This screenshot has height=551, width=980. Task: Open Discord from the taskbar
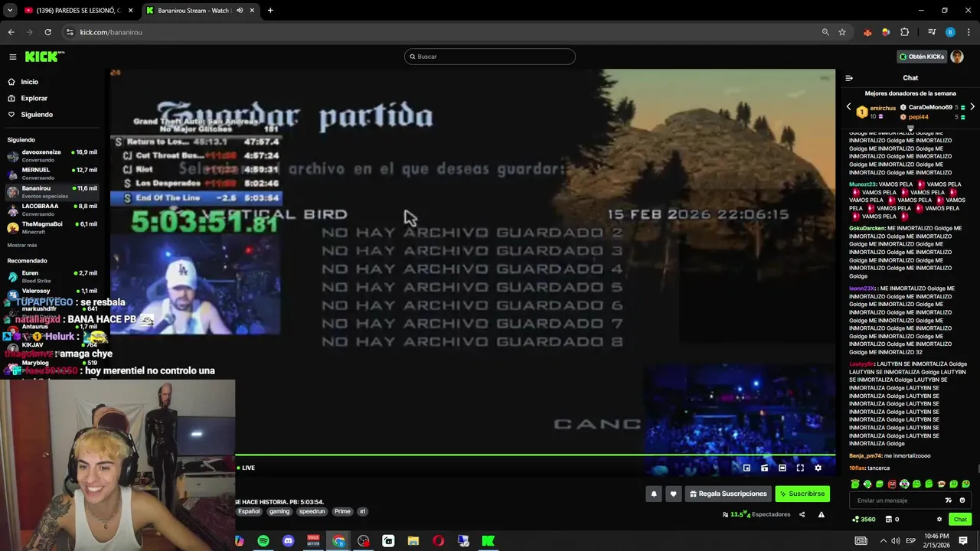point(288,541)
